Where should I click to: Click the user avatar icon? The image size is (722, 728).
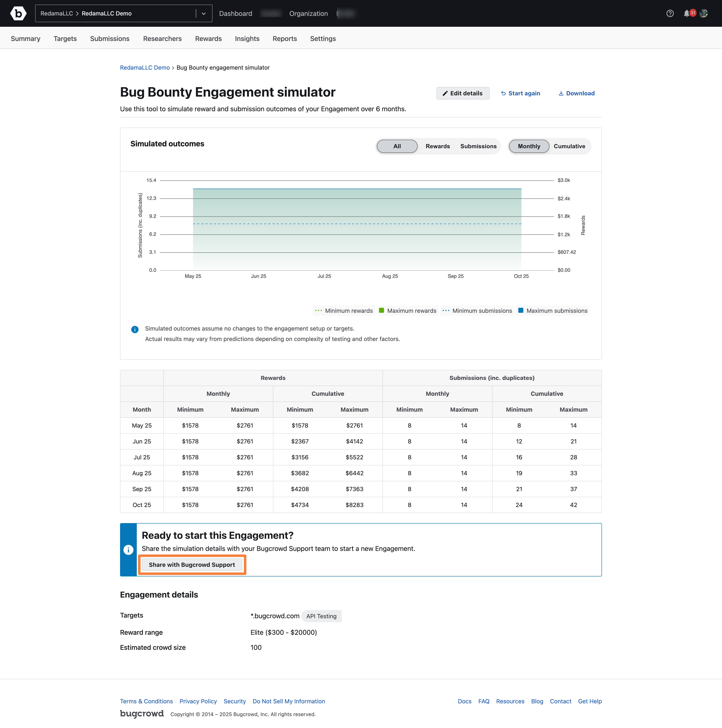coord(704,14)
